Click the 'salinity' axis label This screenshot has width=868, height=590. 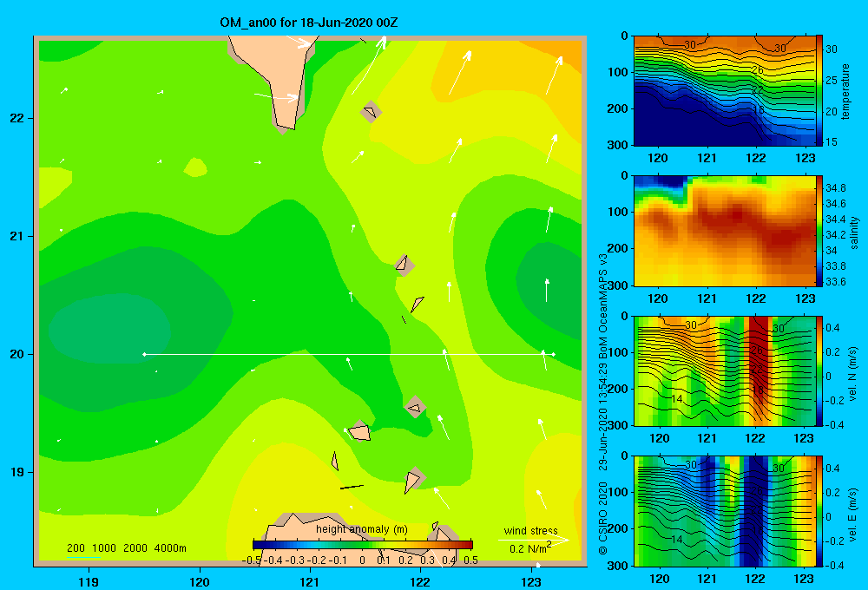(854, 233)
